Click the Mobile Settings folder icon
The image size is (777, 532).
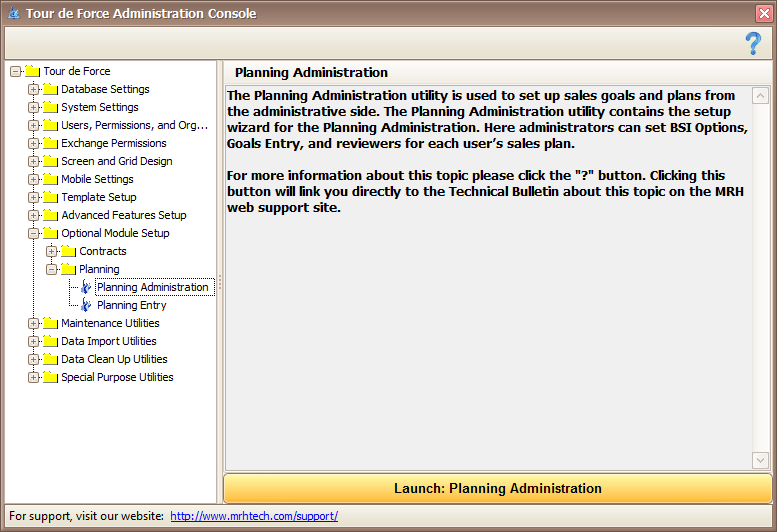click(x=51, y=179)
